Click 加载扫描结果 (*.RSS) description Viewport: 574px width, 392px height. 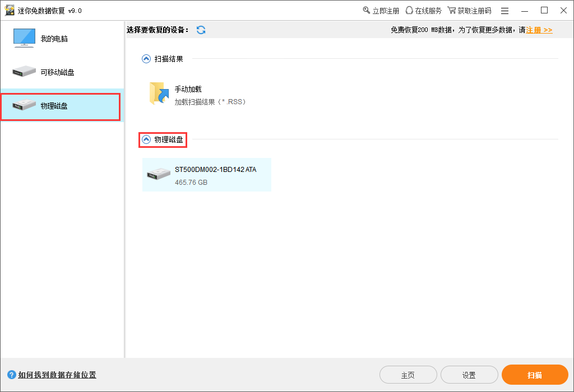(x=210, y=102)
